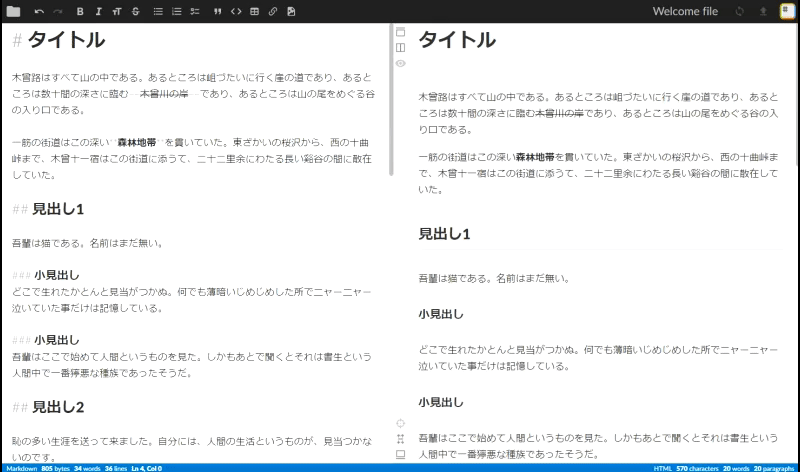Viewport: 800px width, 472px height.
Task: Click the struck-through '木曽川の岸' in editor
Action: pos(164,94)
